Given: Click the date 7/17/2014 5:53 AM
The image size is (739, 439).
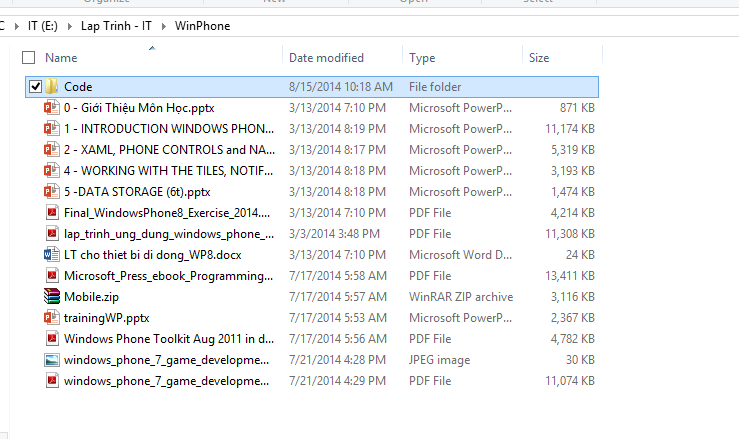Looking at the screenshot, I should tap(338, 317).
